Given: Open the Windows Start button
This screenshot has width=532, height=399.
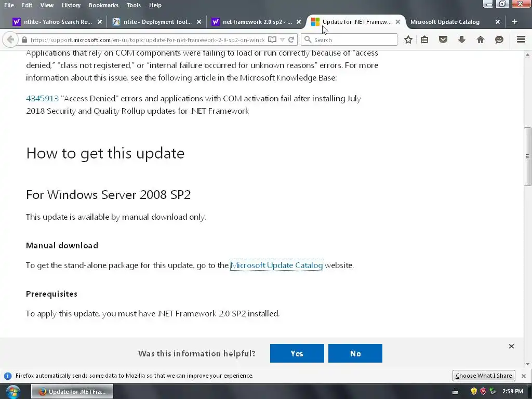Looking at the screenshot, I should (13, 392).
